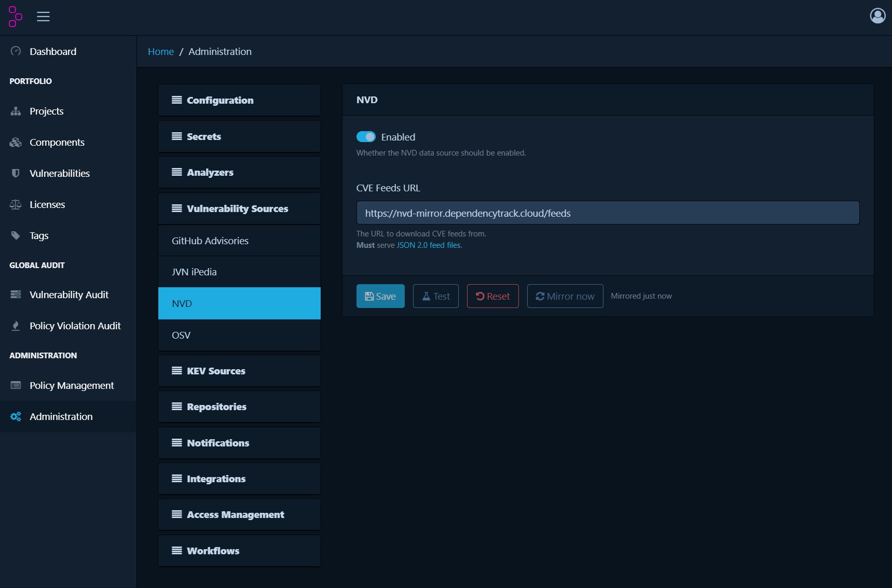Click the Components cubes icon
The height and width of the screenshot is (588, 892).
[16, 142]
